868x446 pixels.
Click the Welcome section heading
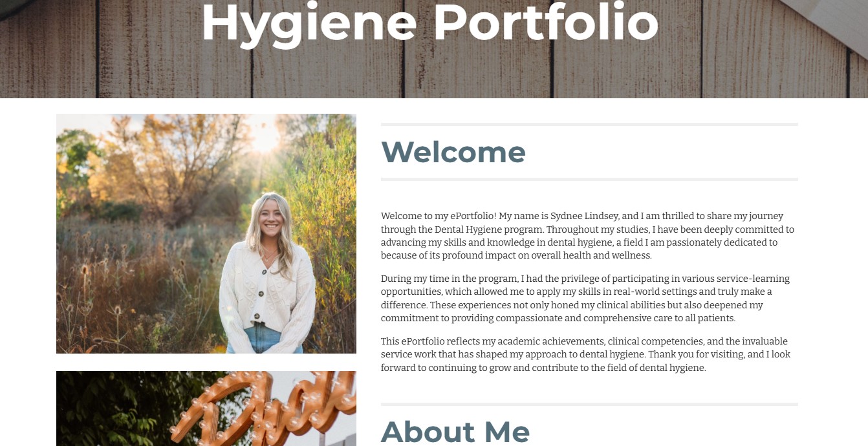(x=453, y=153)
